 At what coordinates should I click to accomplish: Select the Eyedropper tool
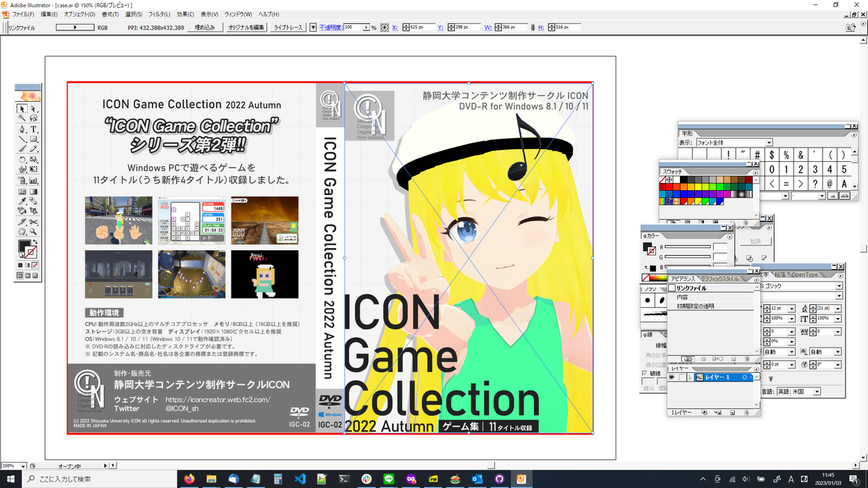click(x=21, y=202)
